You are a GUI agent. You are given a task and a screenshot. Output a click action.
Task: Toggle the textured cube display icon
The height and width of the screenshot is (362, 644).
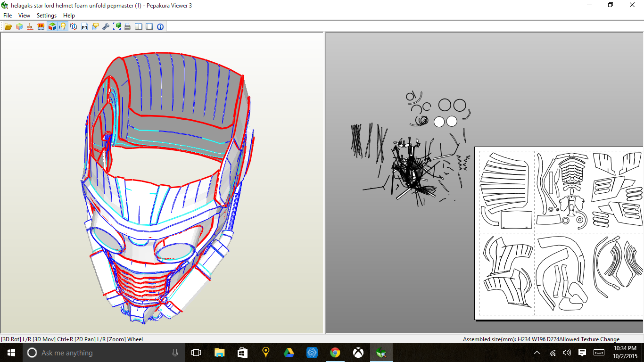tap(19, 27)
